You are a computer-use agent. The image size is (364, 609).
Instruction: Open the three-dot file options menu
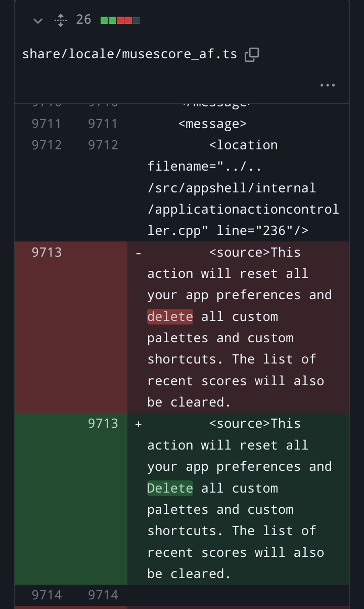point(328,85)
